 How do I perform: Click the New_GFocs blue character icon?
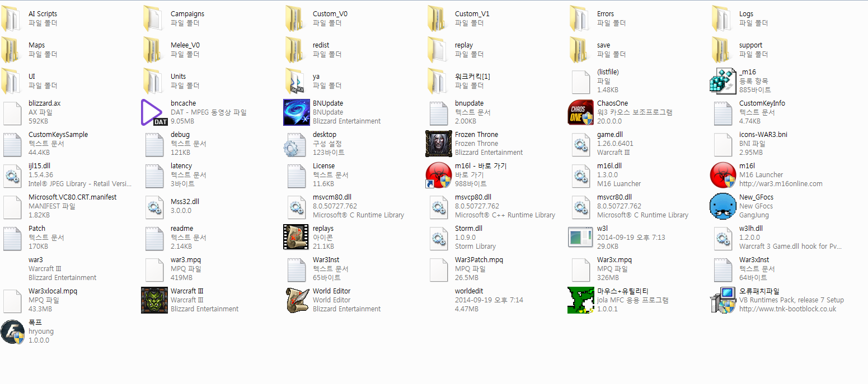[722, 206]
